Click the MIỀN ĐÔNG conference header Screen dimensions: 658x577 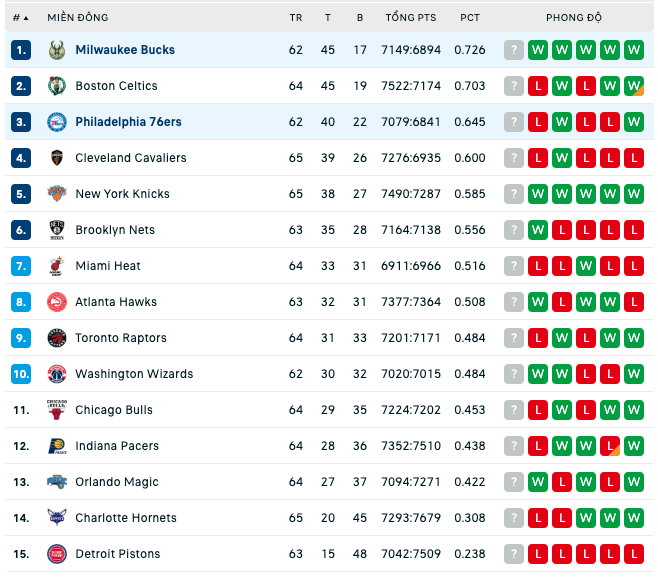(x=78, y=18)
